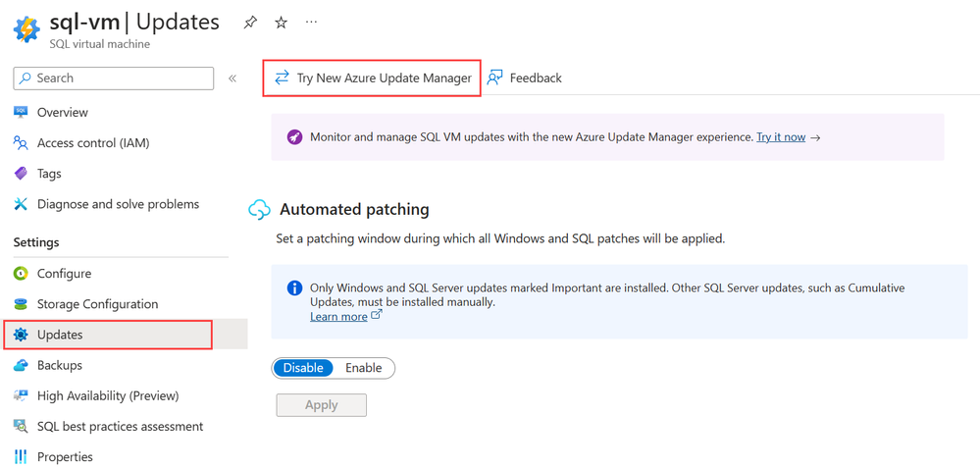This screenshot has height=469, width=980.
Task: Click the Backups cloud icon
Action: click(x=21, y=365)
